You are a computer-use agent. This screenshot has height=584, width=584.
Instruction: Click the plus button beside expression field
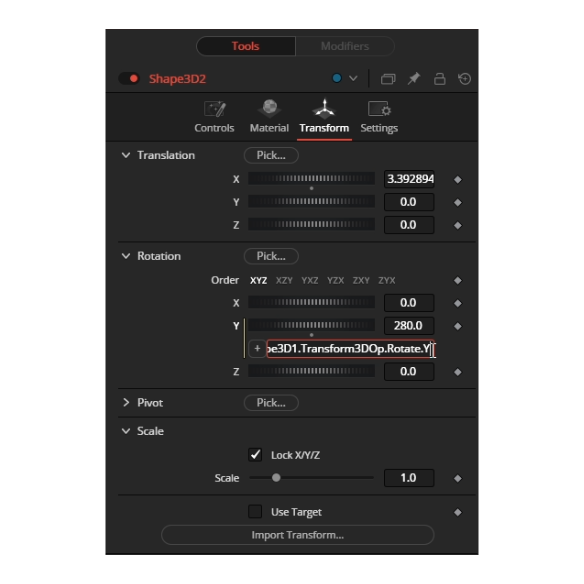[x=257, y=349]
